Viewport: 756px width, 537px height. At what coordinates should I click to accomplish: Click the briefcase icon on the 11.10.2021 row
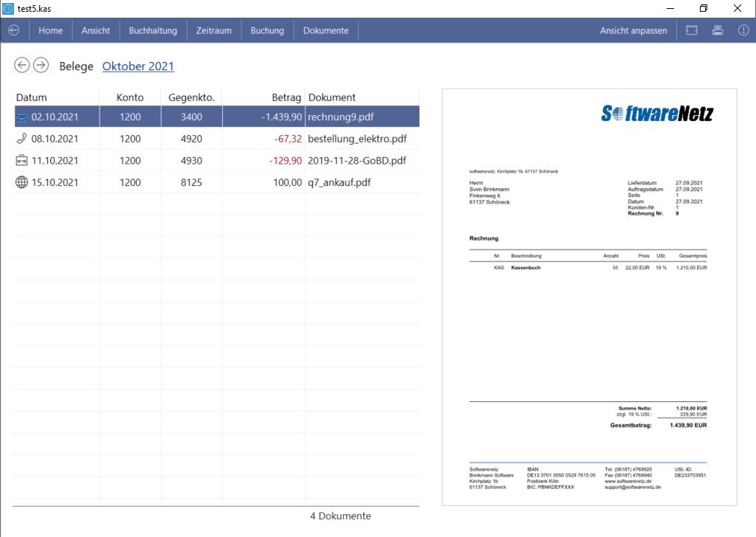click(22, 160)
